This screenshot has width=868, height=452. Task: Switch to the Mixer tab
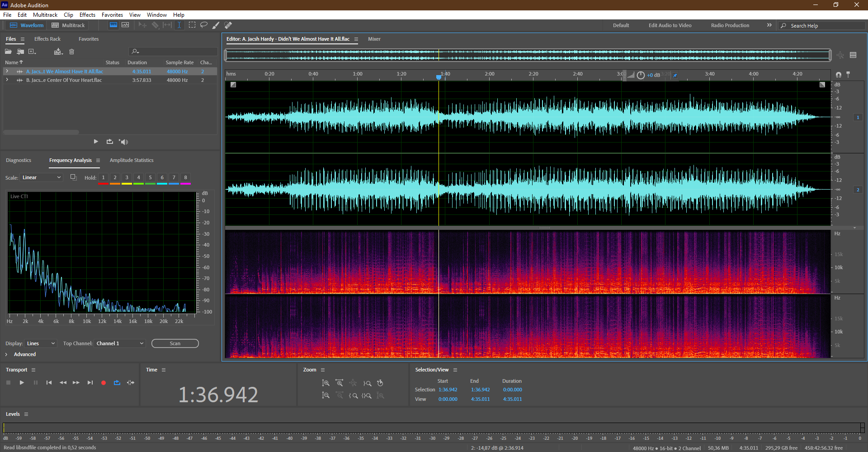pos(374,39)
